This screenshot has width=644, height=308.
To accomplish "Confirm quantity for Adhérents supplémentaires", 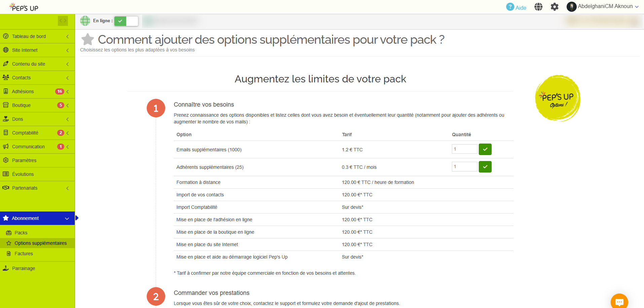I will coord(485,167).
